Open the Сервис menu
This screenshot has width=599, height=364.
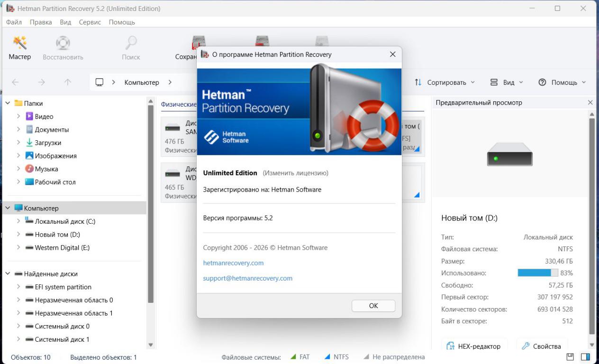[x=90, y=22]
